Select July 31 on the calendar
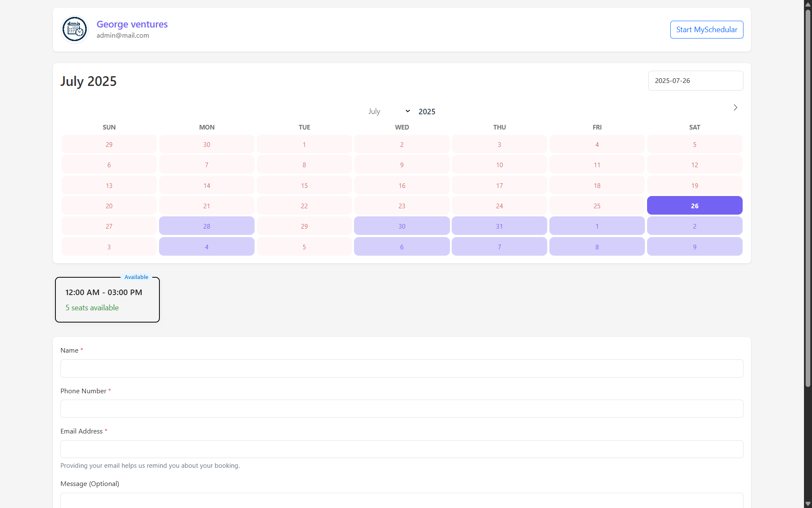The height and width of the screenshot is (508, 812). point(499,226)
